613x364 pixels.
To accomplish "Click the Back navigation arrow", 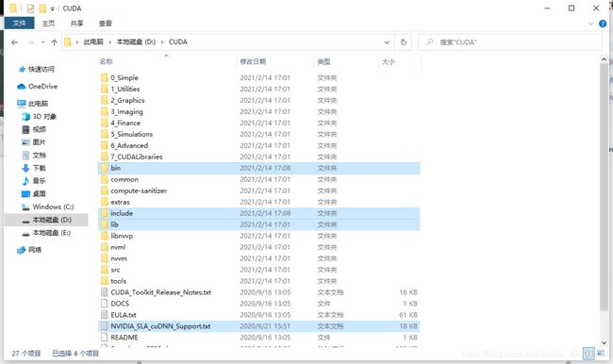I will point(14,42).
